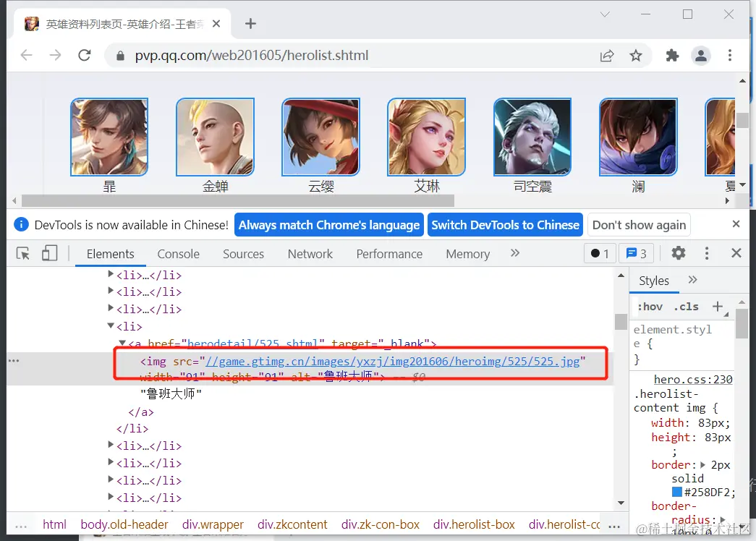Open the Styles pane tab
The image size is (756, 541).
point(654,281)
